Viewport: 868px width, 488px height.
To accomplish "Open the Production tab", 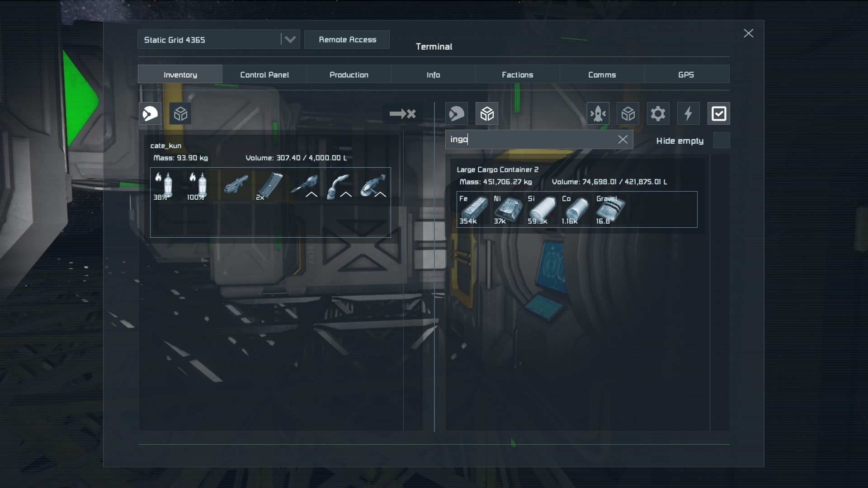I will coord(349,75).
